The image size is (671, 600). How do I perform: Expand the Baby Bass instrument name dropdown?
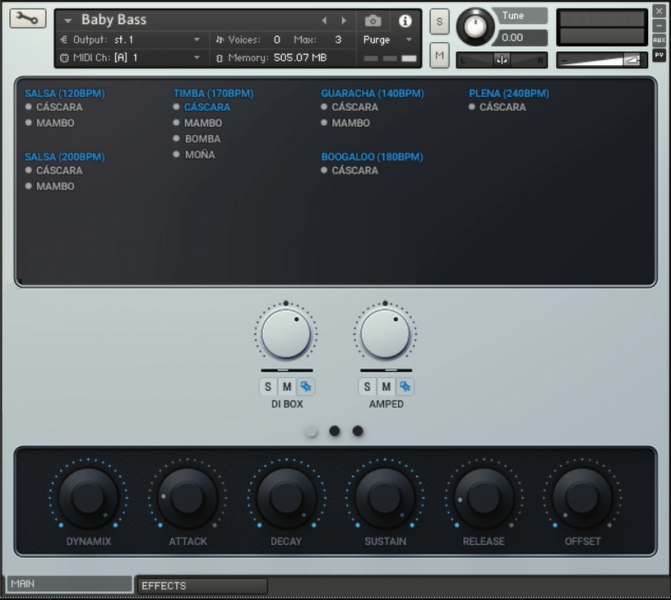(x=68, y=20)
